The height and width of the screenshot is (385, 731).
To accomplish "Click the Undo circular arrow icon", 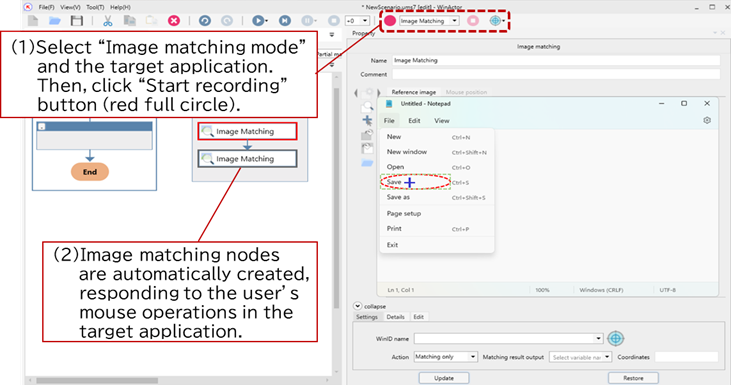I will tap(205, 21).
